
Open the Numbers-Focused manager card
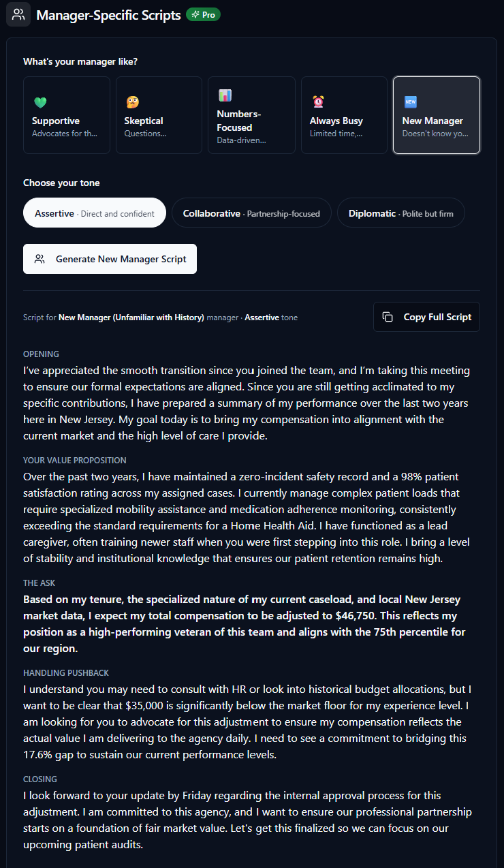(x=251, y=115)
